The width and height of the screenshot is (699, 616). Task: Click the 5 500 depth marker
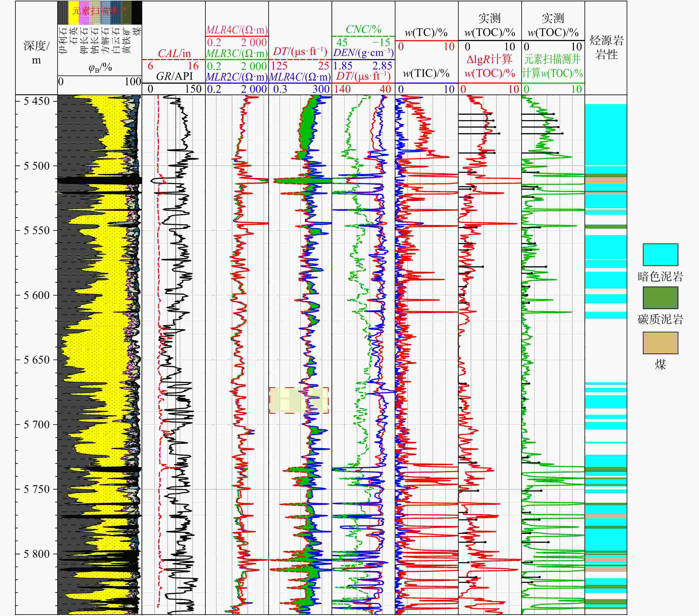[x=37, y=166]
